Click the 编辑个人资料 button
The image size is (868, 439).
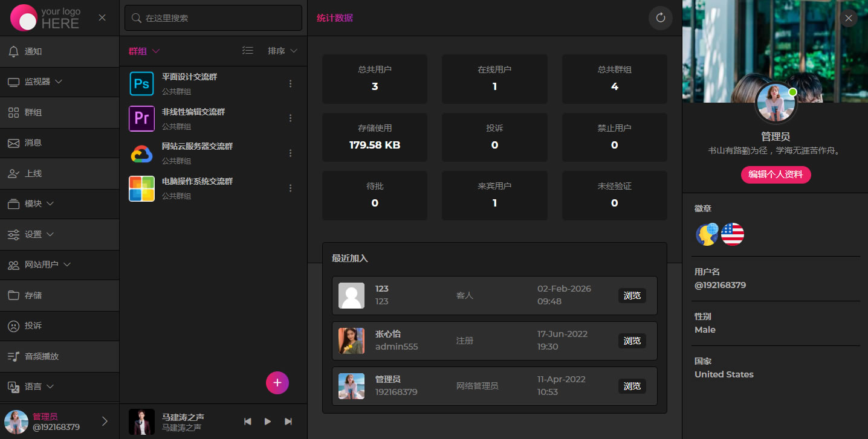[776, 175]
